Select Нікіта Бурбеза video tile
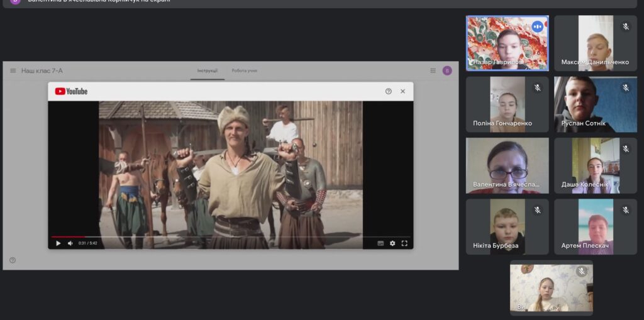 click(508, 227)
